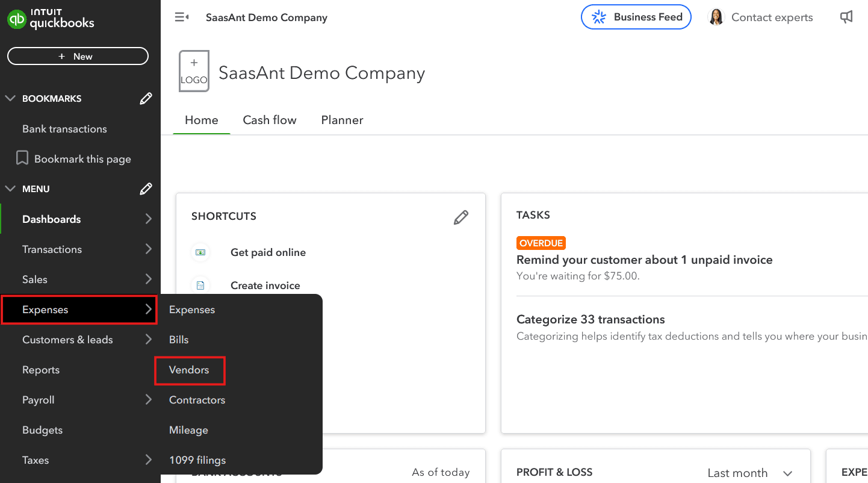Add company logo placeholder

point(194,71)
